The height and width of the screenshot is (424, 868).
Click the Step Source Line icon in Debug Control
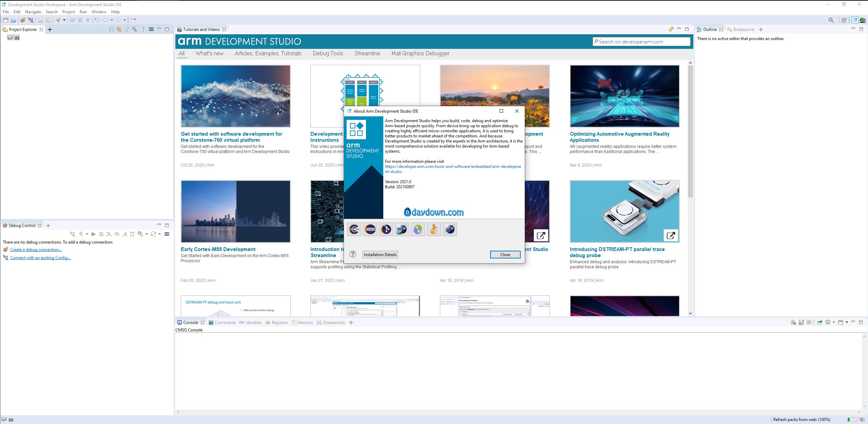coord(109,234)
